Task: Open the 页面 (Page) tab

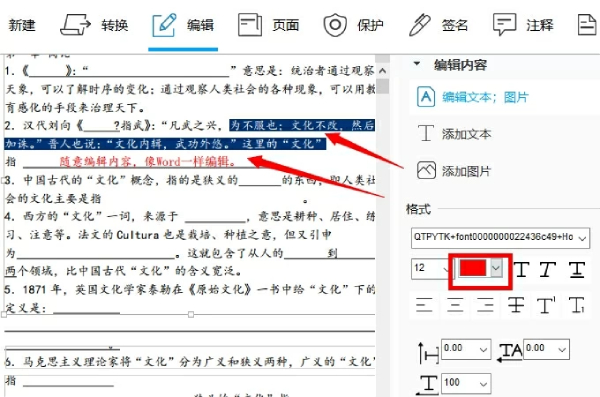Action: click(x=268, y=25)
